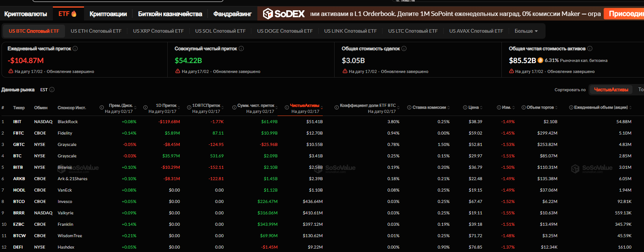Click info icon next to Общая стоимость сделок
This screenshot has height=252, width=644.
coord(404,49)
